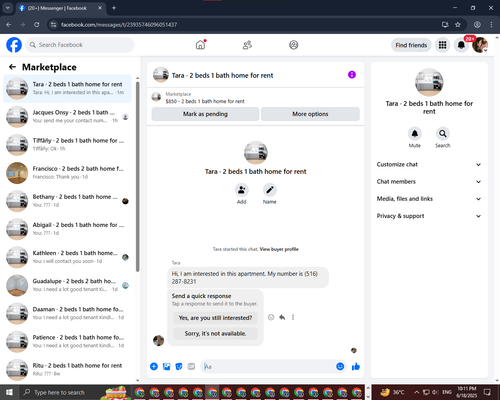The width and height of the screenshot is (500, 400).
Task: Click the Find friends button
Action: [x=411, y=45]
